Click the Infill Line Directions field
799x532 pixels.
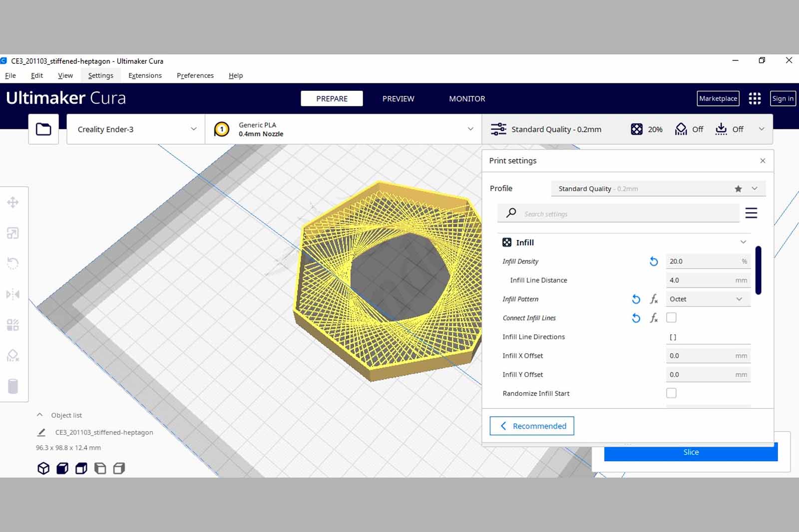[708, 337]
